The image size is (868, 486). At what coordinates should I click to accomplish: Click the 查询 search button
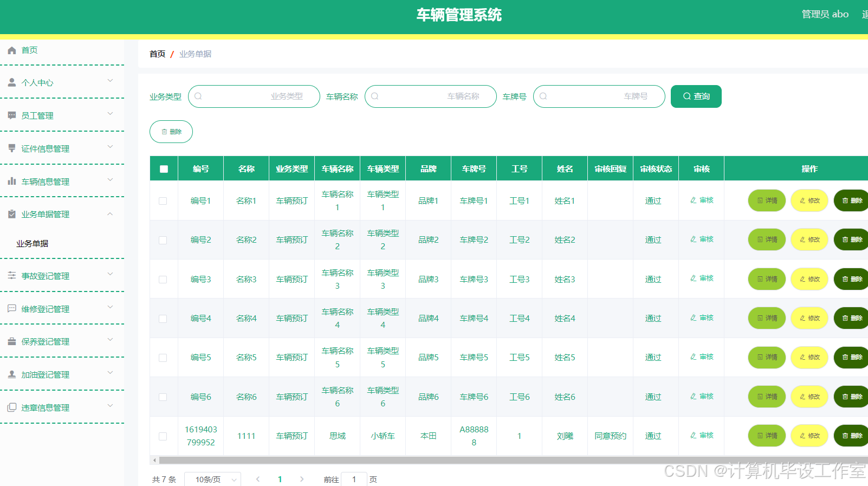point(696,96)
